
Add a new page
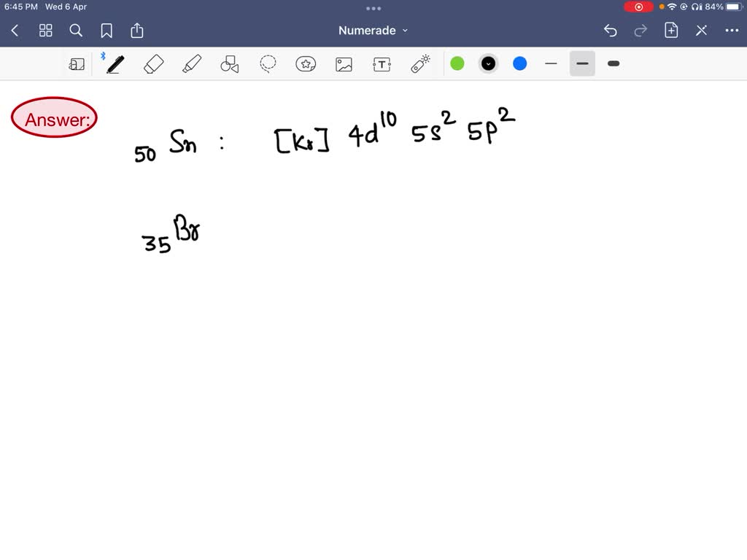point(671,31)
